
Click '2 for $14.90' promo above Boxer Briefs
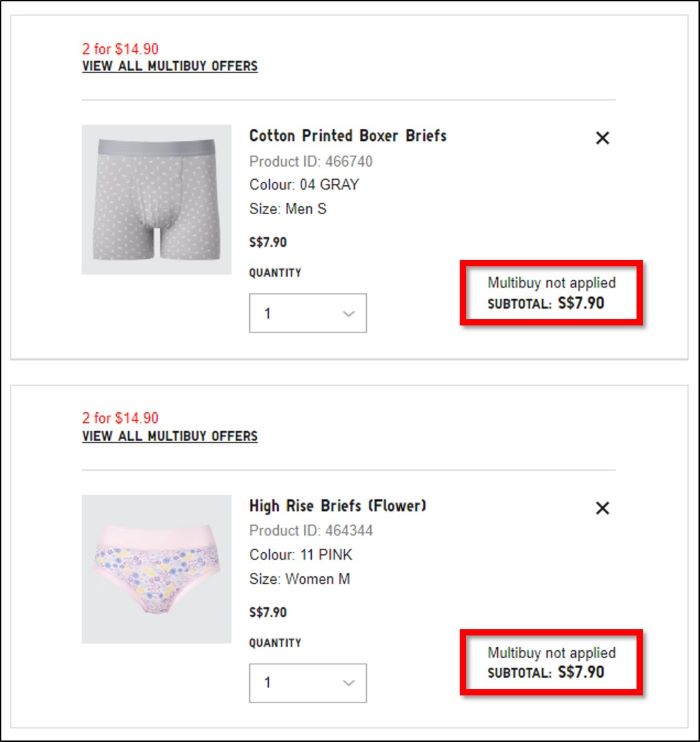(x=120, y=48)
